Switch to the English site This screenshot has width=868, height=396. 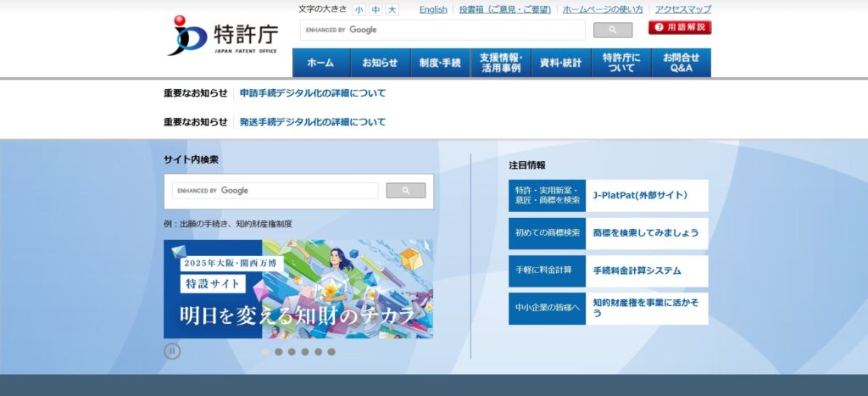coord(433,9)
